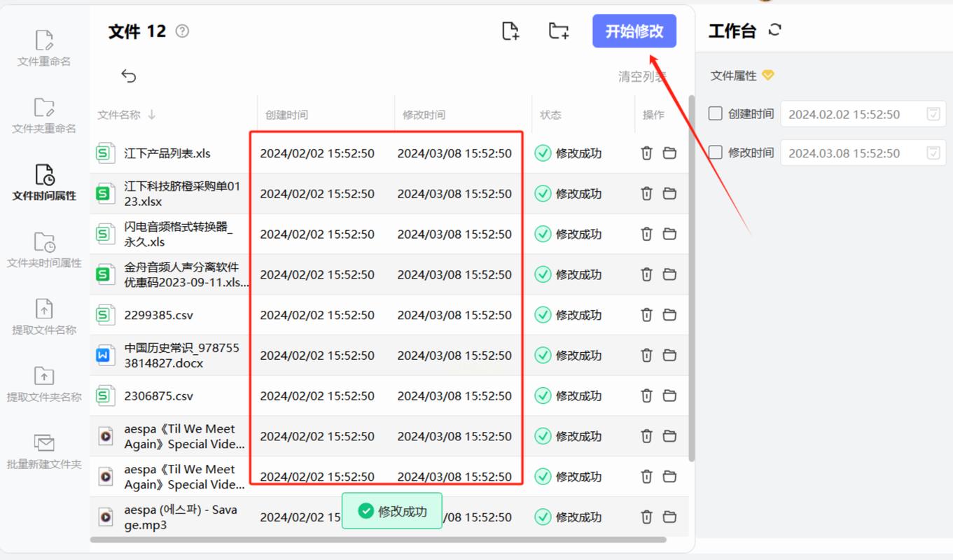
Task: Refresh the 工作台 panel
Action: click(x=775, y=30)
